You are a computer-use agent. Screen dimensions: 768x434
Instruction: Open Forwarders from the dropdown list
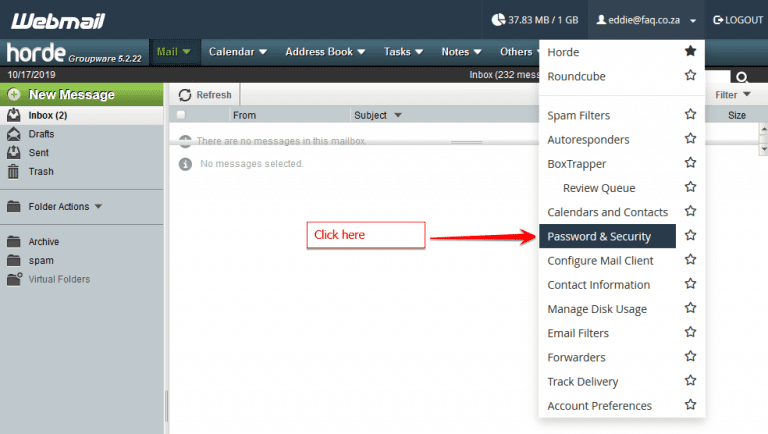tap(576, 357)
